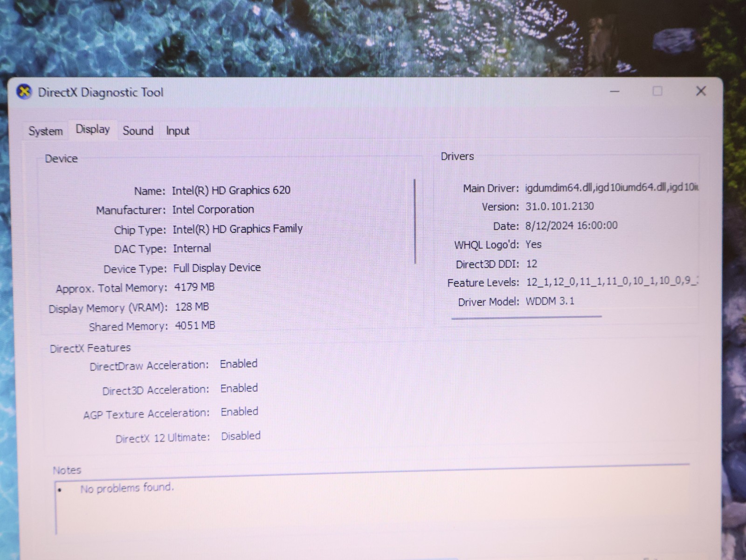Click the DirectX 12 Ultimate 'Disabled' status

[x=241, y=436]
